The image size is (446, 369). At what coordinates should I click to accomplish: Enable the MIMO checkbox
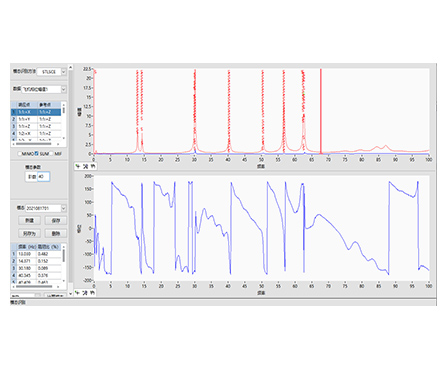[x=20, y=154]
